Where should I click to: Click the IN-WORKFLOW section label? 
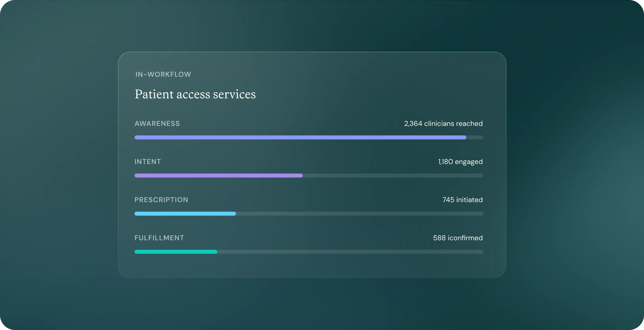point(163,74)
